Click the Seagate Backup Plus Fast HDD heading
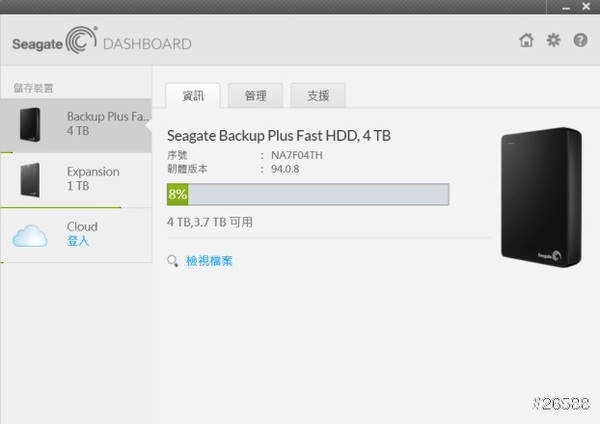Screen dimensions: 600x424 [278, 135]
